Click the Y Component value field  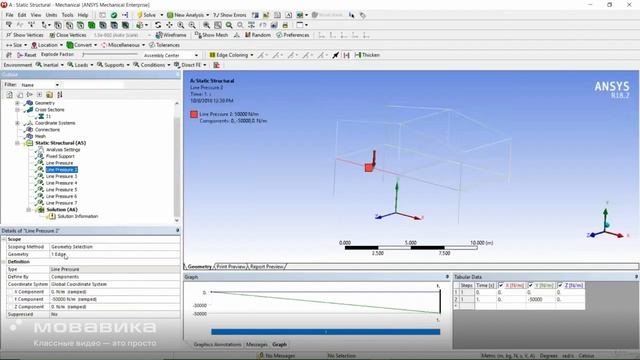click(x=115, y=299)
